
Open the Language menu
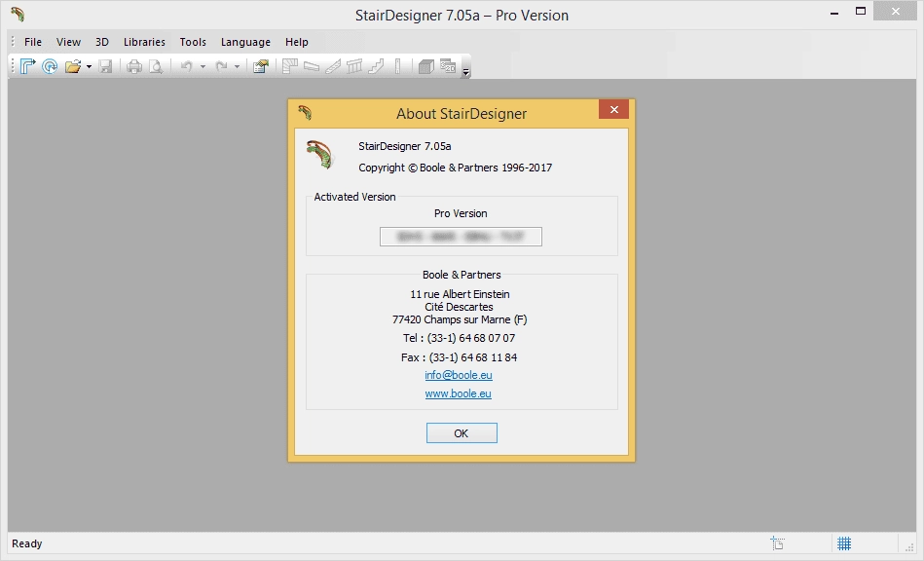(245, 42)
